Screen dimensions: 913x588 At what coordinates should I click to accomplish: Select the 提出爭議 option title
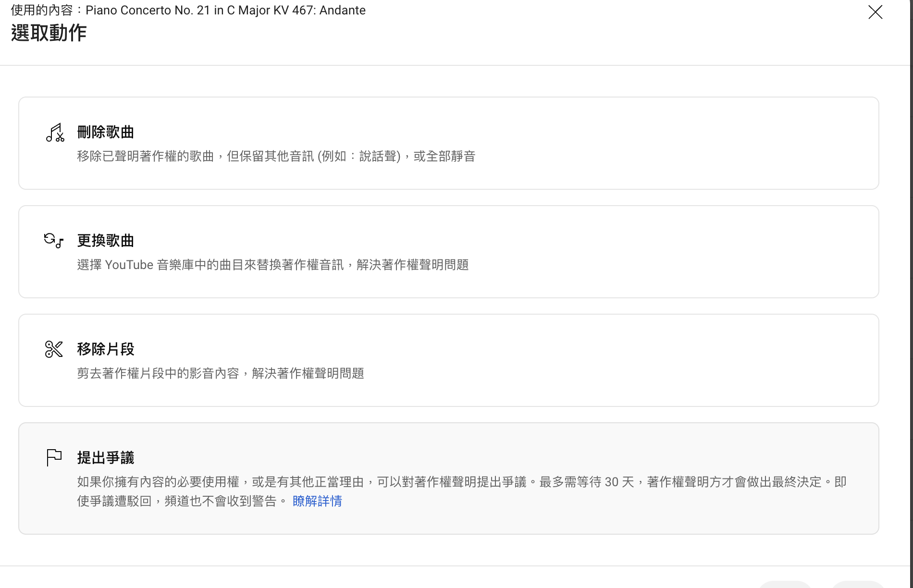pos(105,458)
